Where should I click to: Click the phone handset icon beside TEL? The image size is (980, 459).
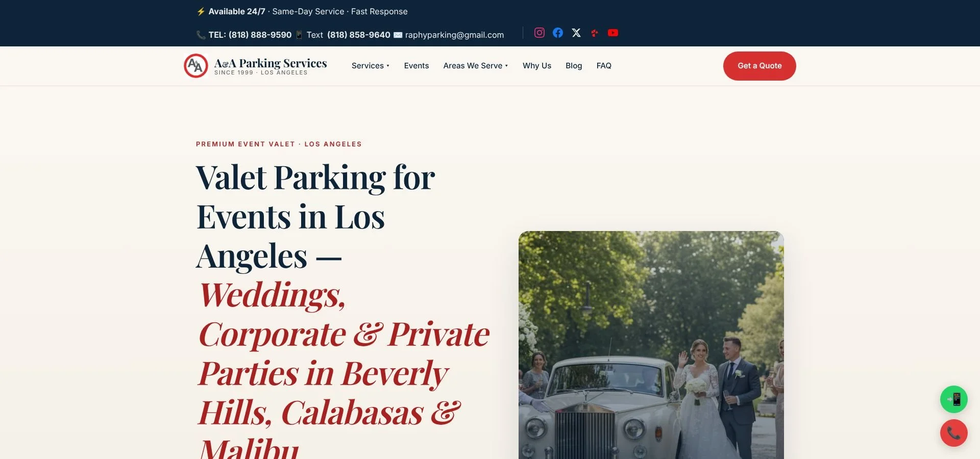[201, 35]
